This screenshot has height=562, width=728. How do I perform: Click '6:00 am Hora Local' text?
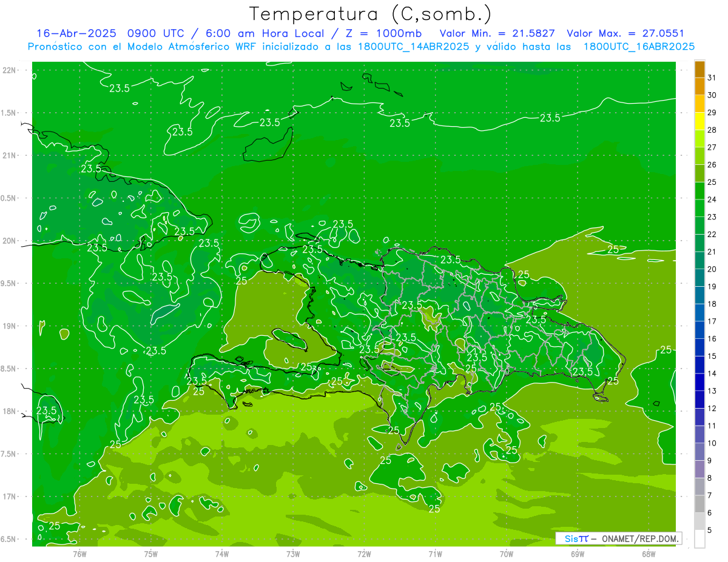point(265,34)
